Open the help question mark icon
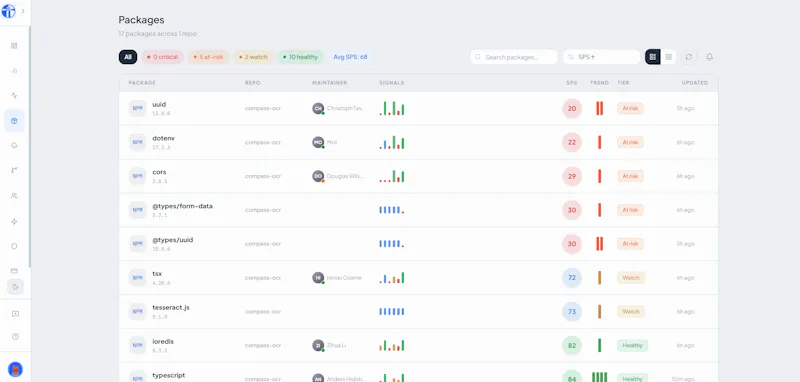800x382 pixels. pyautogui.click(x=15, y=336)
